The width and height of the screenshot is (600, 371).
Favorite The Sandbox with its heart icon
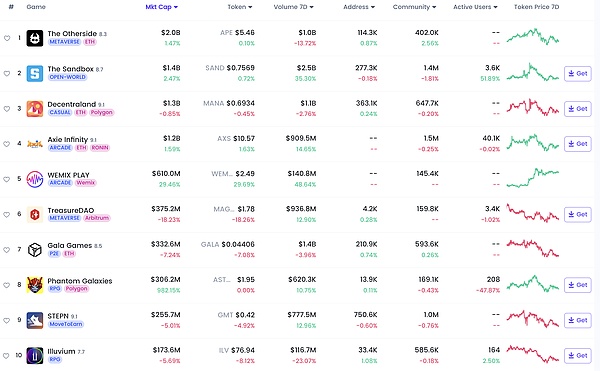(x=7, y=73)
